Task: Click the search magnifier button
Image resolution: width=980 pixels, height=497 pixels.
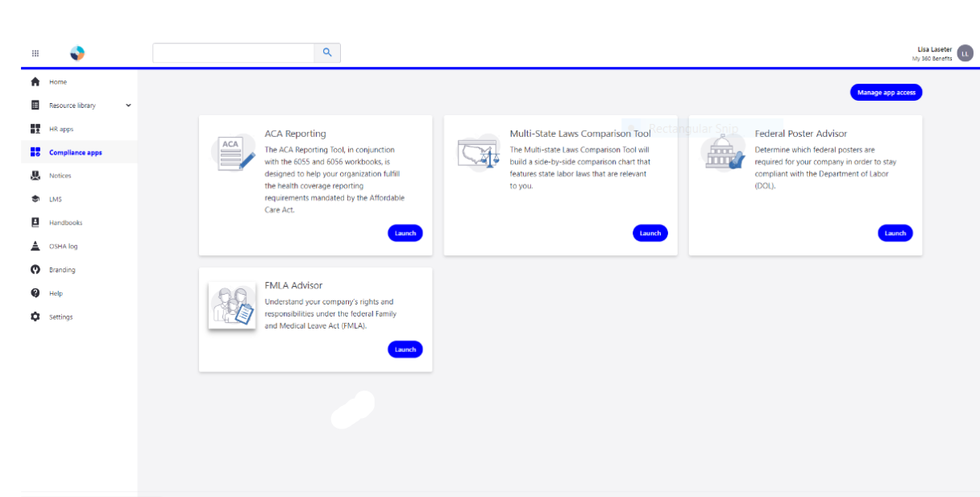Action: click(327, 52)
